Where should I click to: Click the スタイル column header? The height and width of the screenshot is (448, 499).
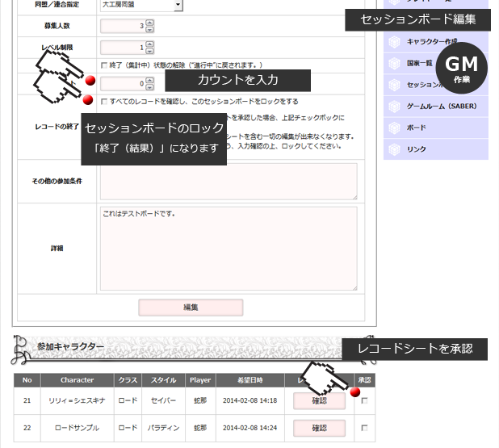164,380
